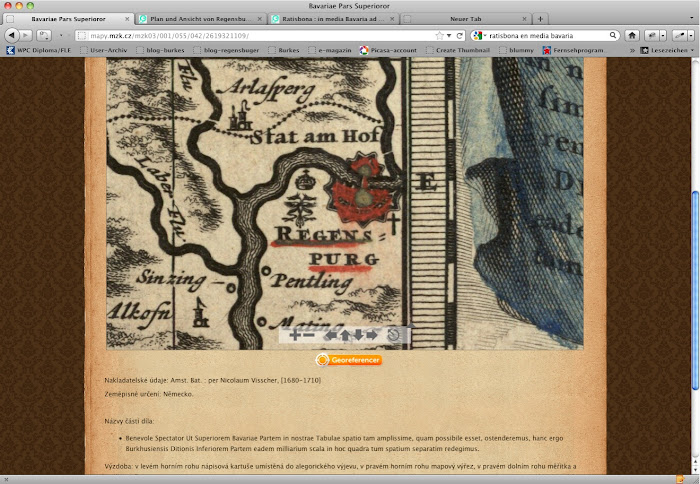
Task: Open the URL bar history dropdown arrow
Action: tap(449, 35)
